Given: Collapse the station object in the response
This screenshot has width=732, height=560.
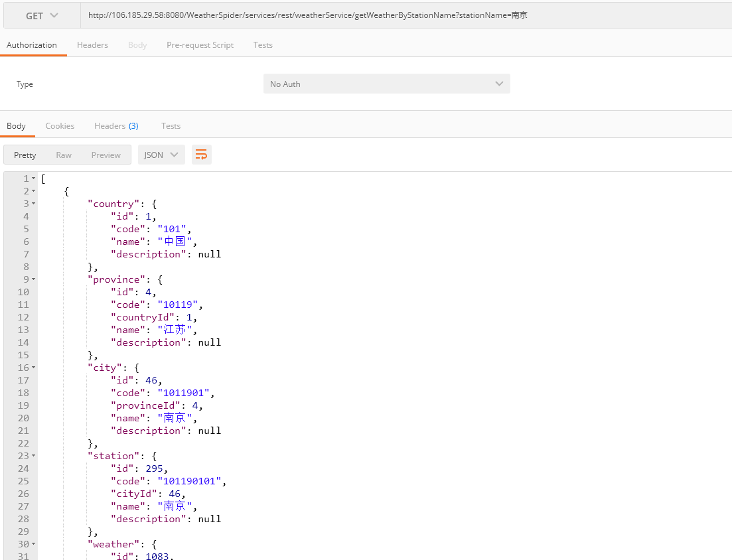Looking at the screenshot, I should [32, 456].
